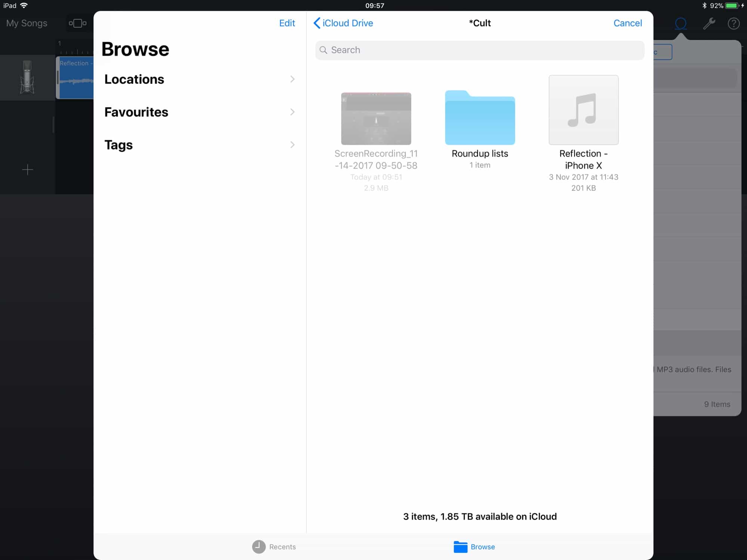This screenshot has height=560, width=747.
Task: Switch track view with tracks icon
Action: coord(78,23)
